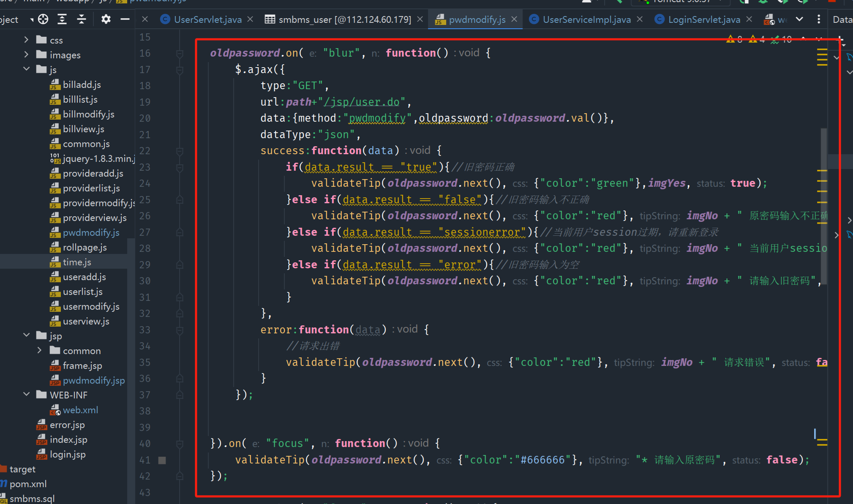
Task: Click the editor vertical scrollbar thumb
Action: [x=823, y=207]
